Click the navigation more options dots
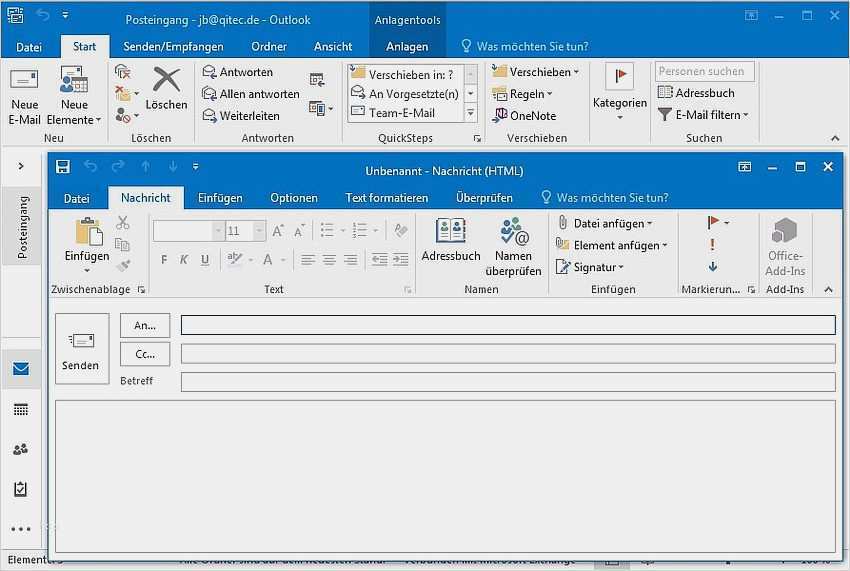 tap(21, 529)
